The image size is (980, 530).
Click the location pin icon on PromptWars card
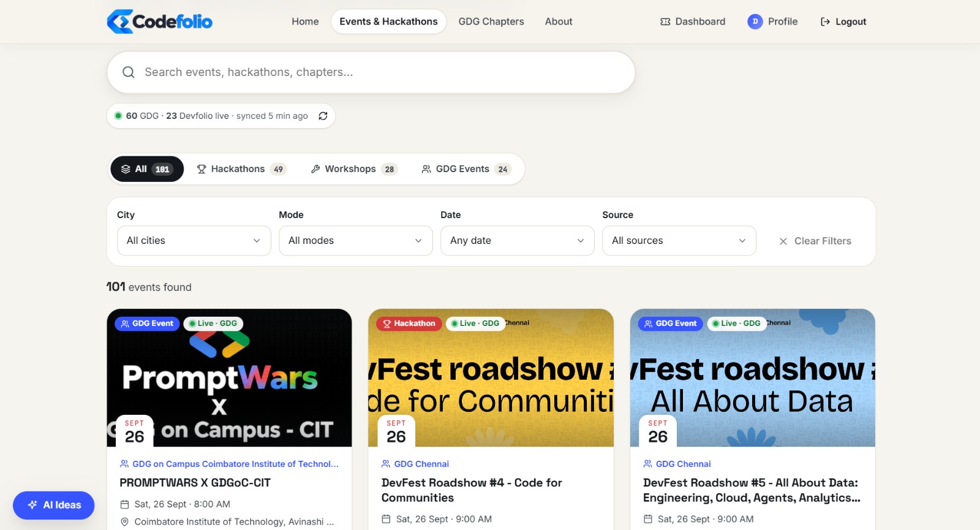pyautogui.click(x=124, y=521)
